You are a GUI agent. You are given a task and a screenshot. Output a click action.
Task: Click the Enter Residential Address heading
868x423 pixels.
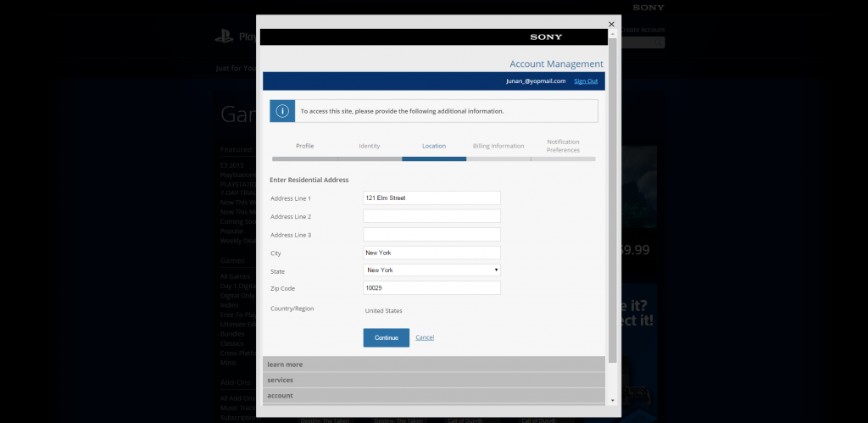tap(309, 180)
